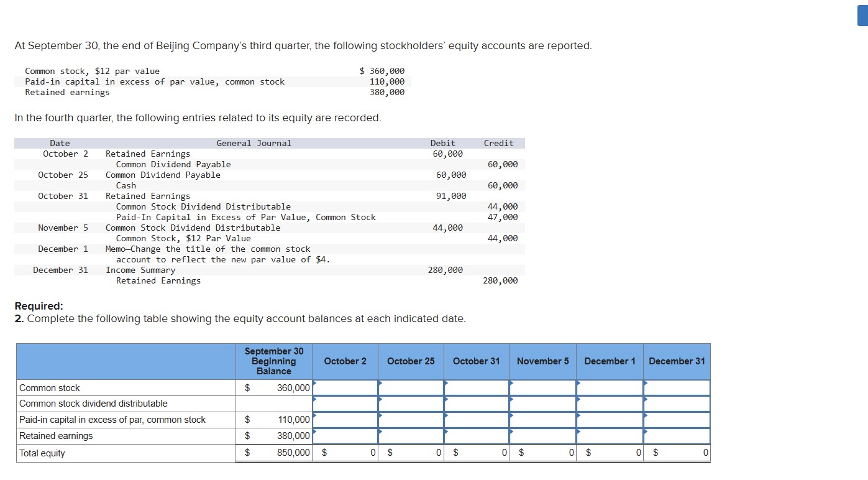Focus Retained earnings cell for December 31

click(x=677, y=436)
